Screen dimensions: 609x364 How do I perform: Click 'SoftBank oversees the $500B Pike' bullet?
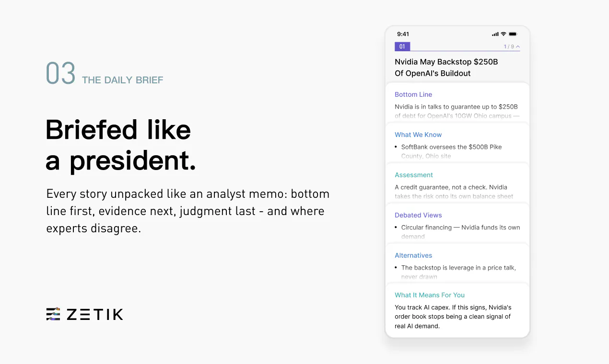[452, 151]
